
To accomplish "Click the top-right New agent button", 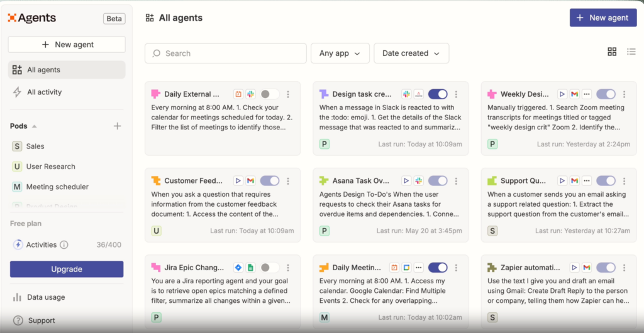I will (603, 18).
